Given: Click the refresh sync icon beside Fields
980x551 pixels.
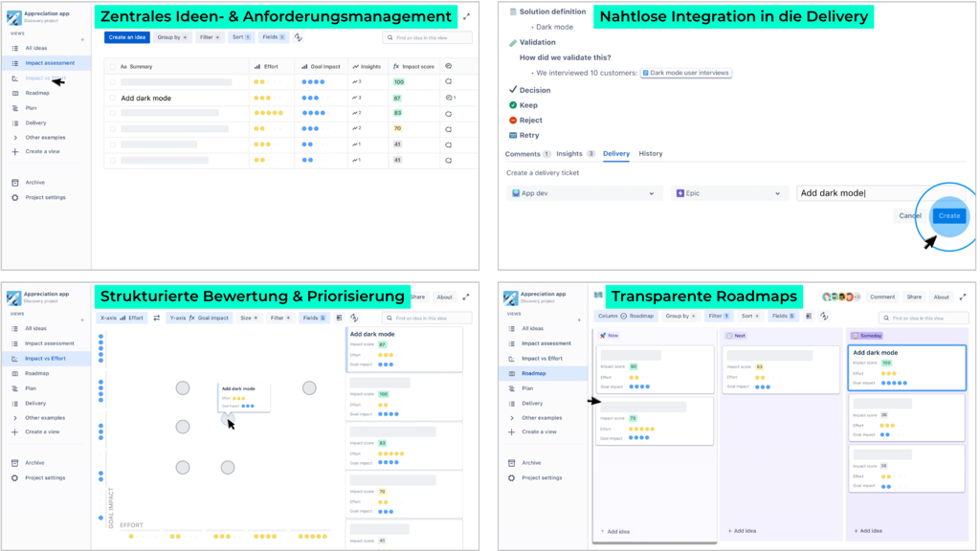Looking at the screenshot, I should click(298, 37).
